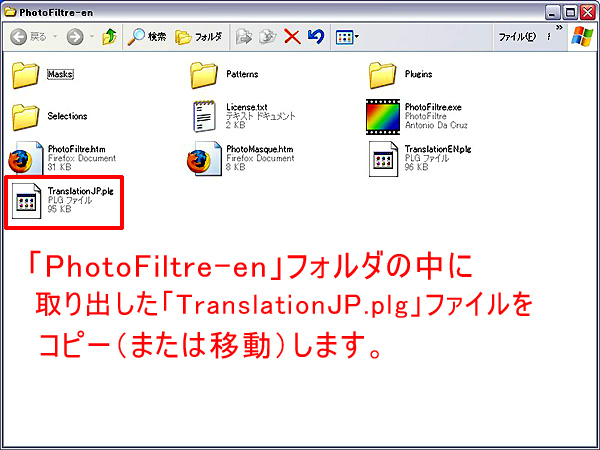Image resolution: width=600 pixels, height=450 pixels.
Task: Open the ファイル(F) menu
Action: coord(517,37)
